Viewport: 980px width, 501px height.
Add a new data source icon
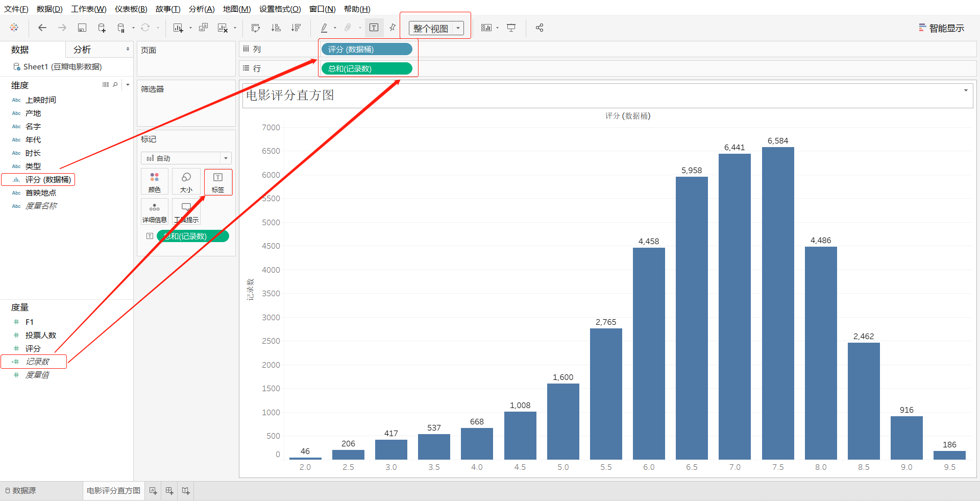pyautogui.click(x=102, y=28)
